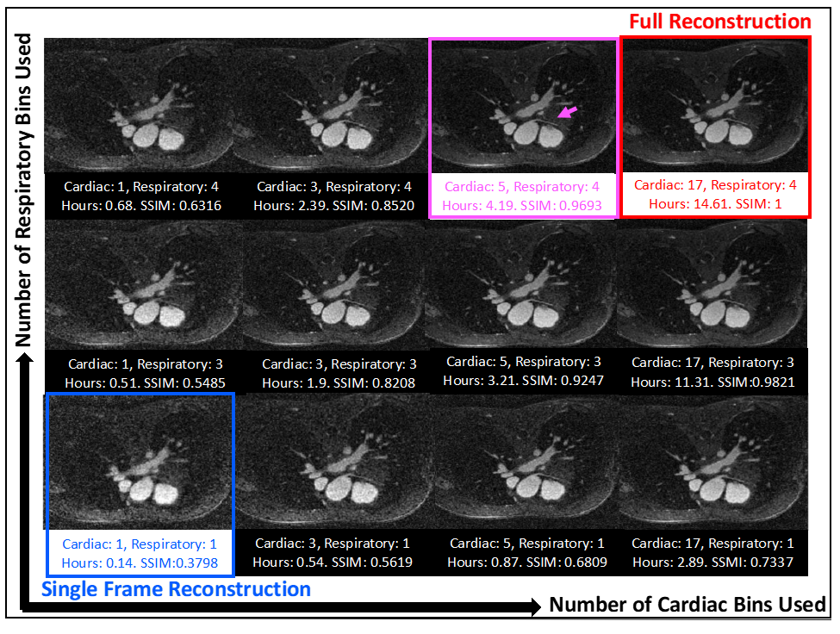This screenshot has height=634, width=840.
Task: Choose the Cardiac 5, Respiratory 3 MRI image
Action: (x=521, y=286)
